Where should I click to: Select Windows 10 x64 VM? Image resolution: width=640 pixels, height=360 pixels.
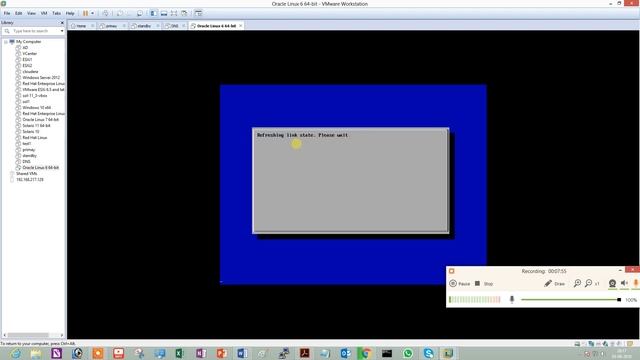pyautogui.click(x=37, y=107)
